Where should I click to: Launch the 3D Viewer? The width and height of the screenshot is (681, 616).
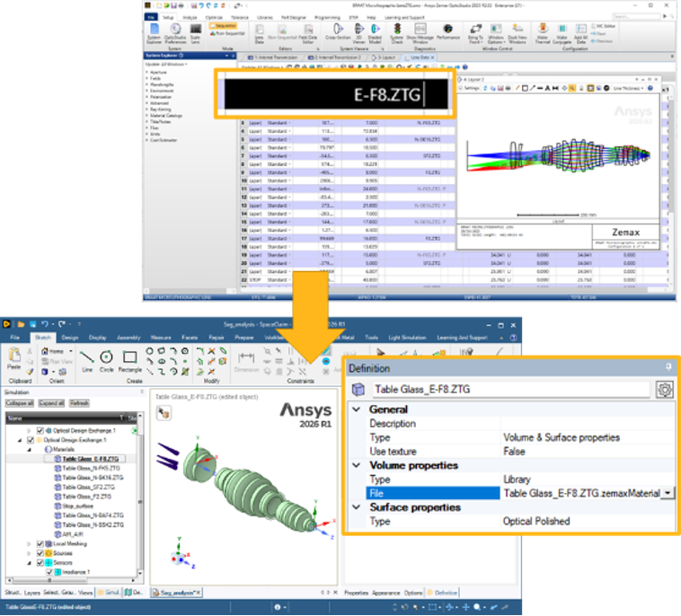[359, 33]
